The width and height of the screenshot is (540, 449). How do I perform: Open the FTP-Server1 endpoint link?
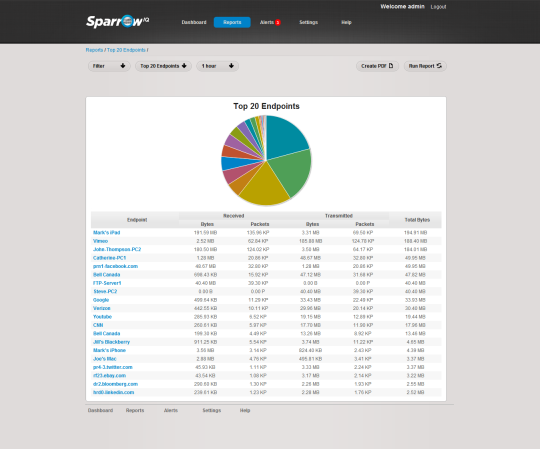[x=107, y=283]
